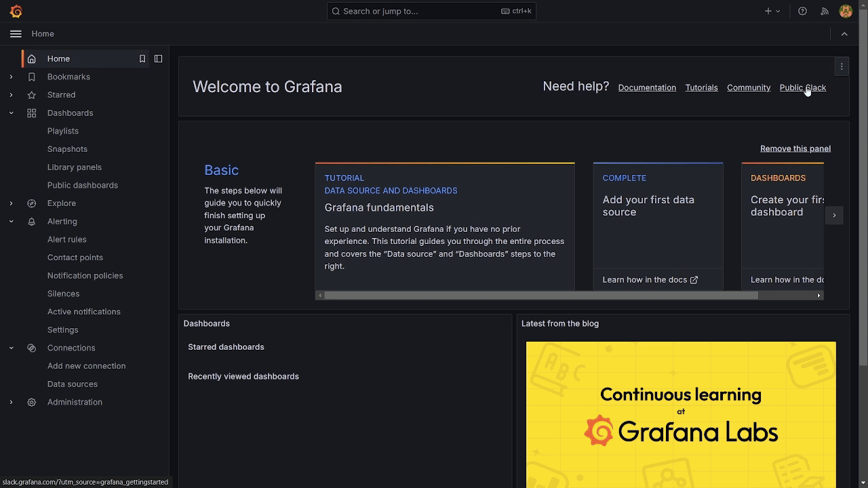Viewport: 868px width, 488px height.
Task: Open the Continuous learning blog image
Action: pyautogui.click(x=681, y=414)
